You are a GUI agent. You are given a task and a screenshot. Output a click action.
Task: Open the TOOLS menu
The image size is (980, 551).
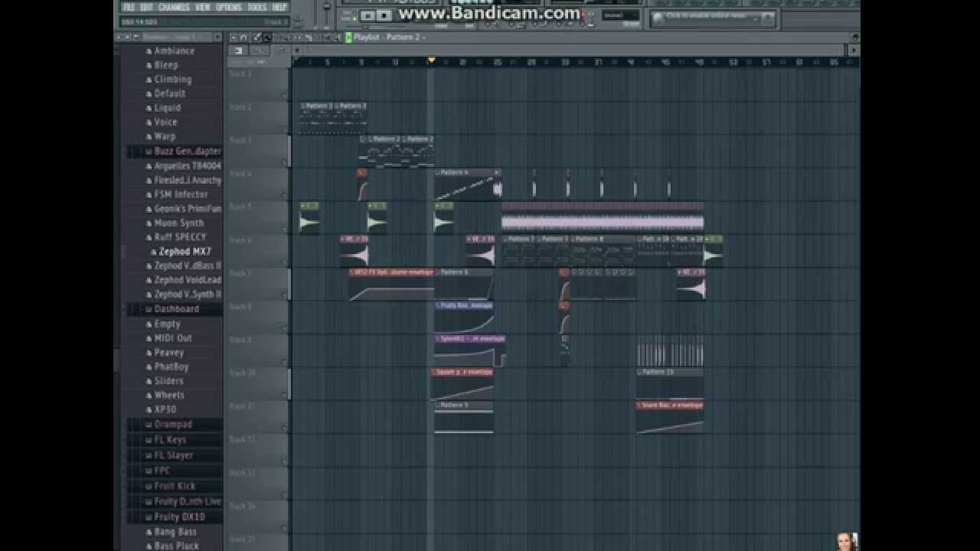pos(257,7)
